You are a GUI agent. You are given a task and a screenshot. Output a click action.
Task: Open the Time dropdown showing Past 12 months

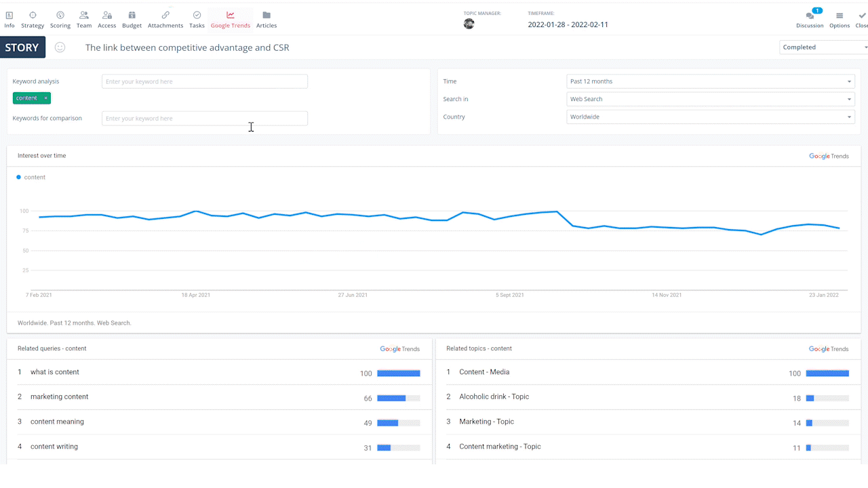(711, 81)
